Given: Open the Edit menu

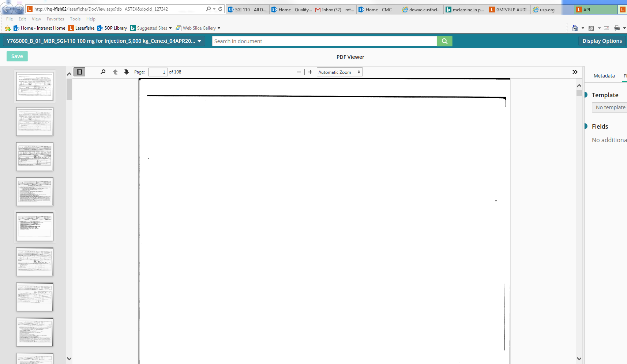Looking at the screenshot, I should tap(22, 19).
